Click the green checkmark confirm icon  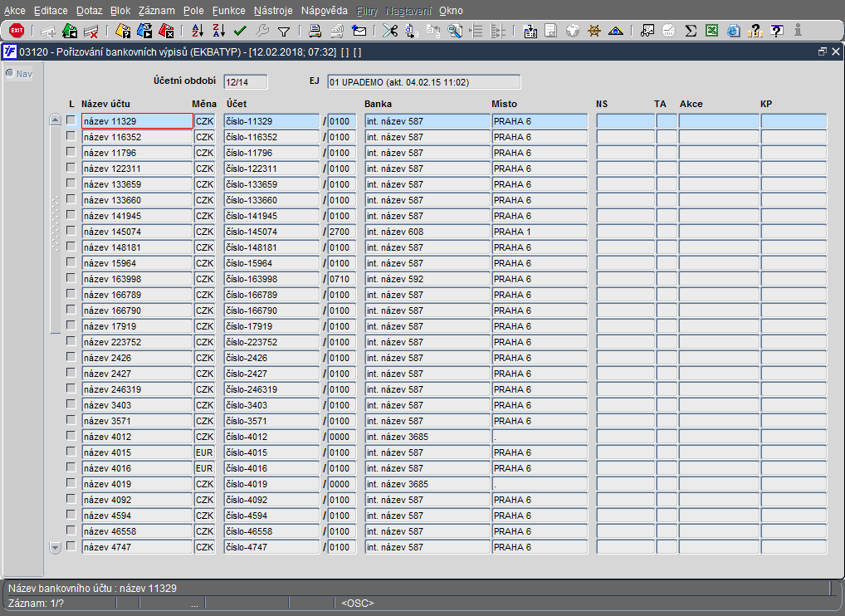pos(241,31)
